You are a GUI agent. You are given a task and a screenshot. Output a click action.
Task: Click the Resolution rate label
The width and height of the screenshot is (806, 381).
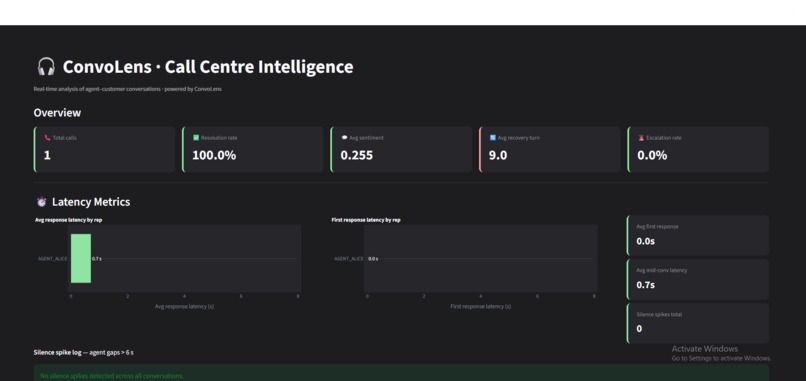219,138
